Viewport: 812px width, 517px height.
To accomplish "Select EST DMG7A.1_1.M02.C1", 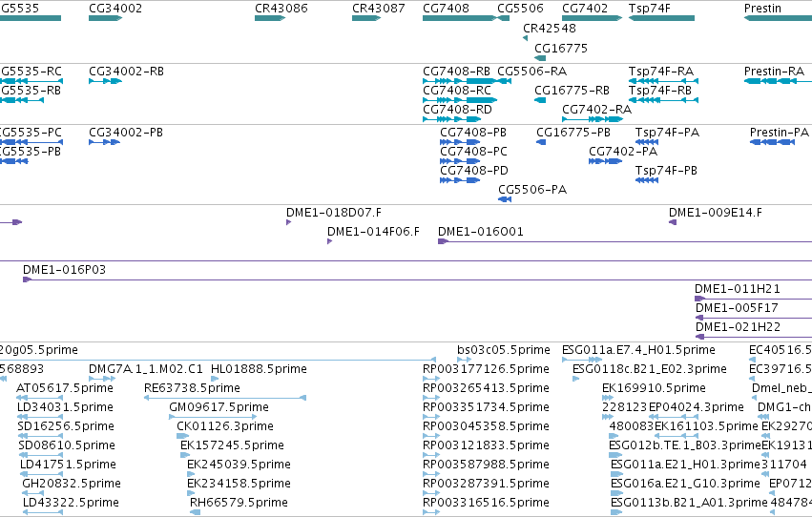I will [146, 369].
